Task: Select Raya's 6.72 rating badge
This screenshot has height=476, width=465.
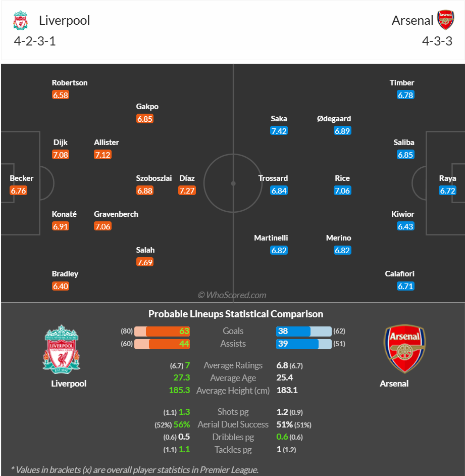Action: pos(447,191)
